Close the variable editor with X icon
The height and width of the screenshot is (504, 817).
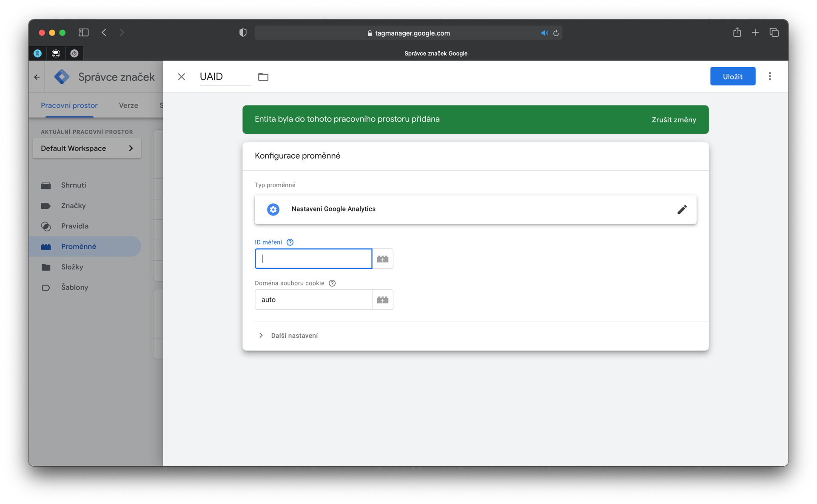(x=182, y=77)
